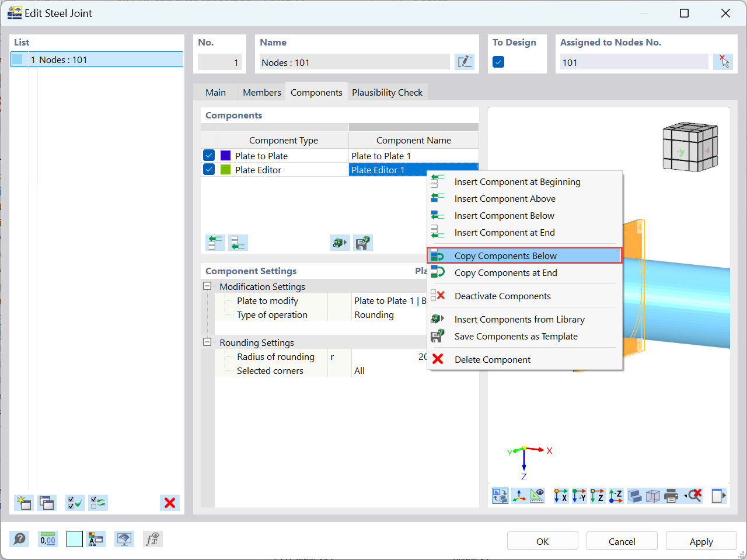Open the help speech bubble icon
747x560 pixels.
[19, 539]
